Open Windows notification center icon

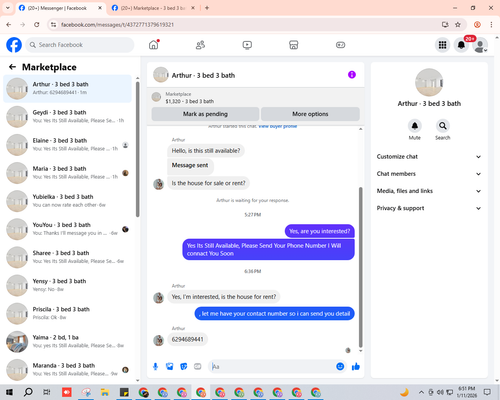(487, 392)
